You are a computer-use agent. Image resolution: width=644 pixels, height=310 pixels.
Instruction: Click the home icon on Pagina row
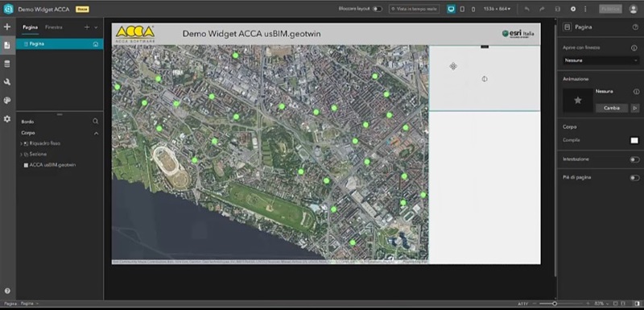coord(96,44)
